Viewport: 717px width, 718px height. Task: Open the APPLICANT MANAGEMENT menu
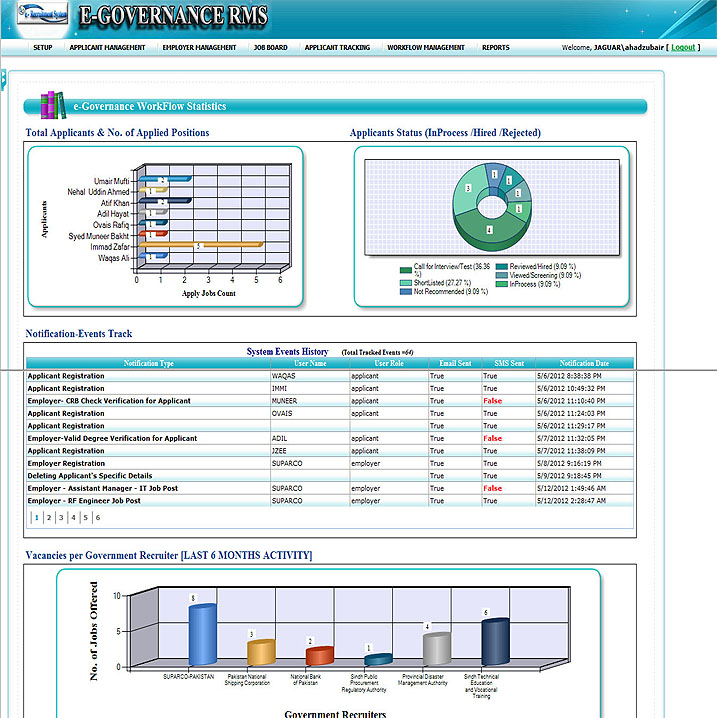tap(107, 48)
